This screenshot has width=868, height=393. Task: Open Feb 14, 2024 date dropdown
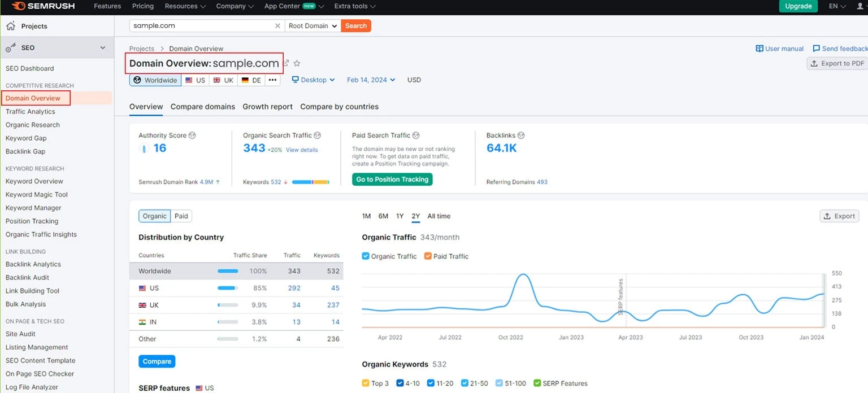point(371,80)
